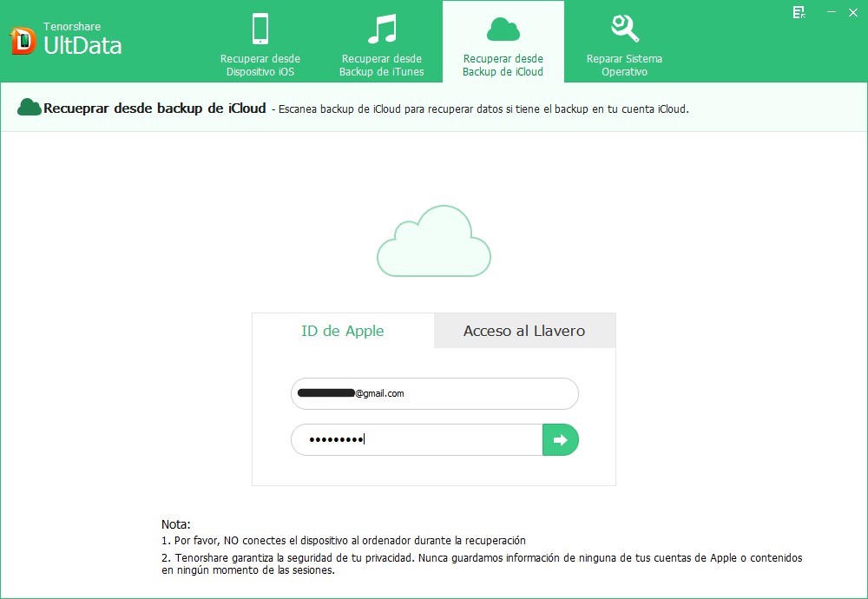Switch to Acceso al Llavero tab
The height and width of the screenshot is (599, 868).
(x=524, y=331)
